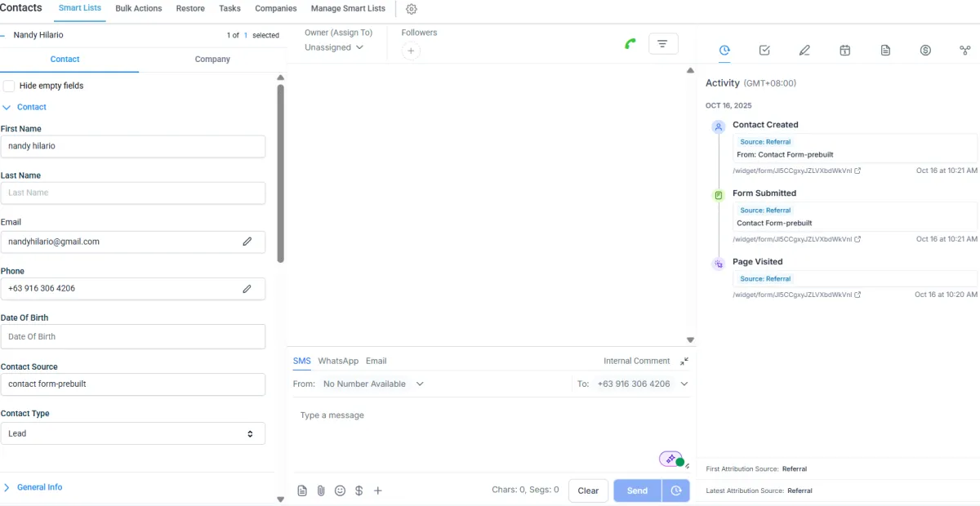This screenshot has width=980, height=506.
Task: Collapse the Contact section
Action: [24, 107]
